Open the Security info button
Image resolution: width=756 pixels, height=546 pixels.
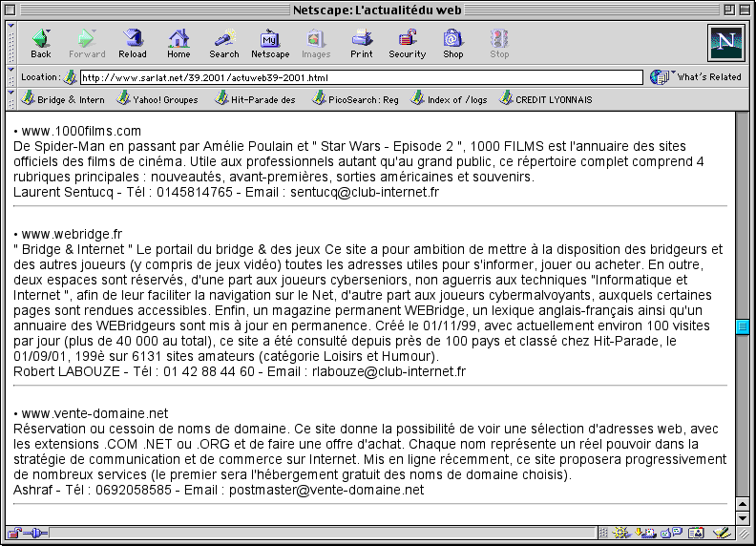pyautogui.click(x=408, y=43)
